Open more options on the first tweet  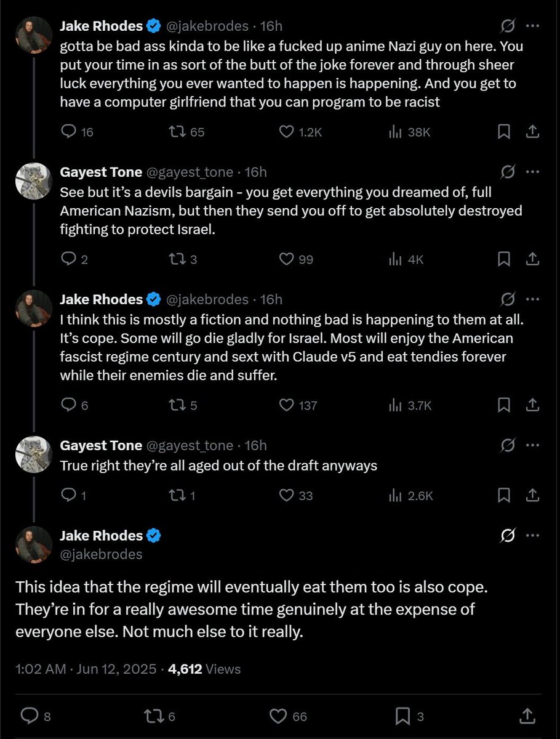click(534, 26)
